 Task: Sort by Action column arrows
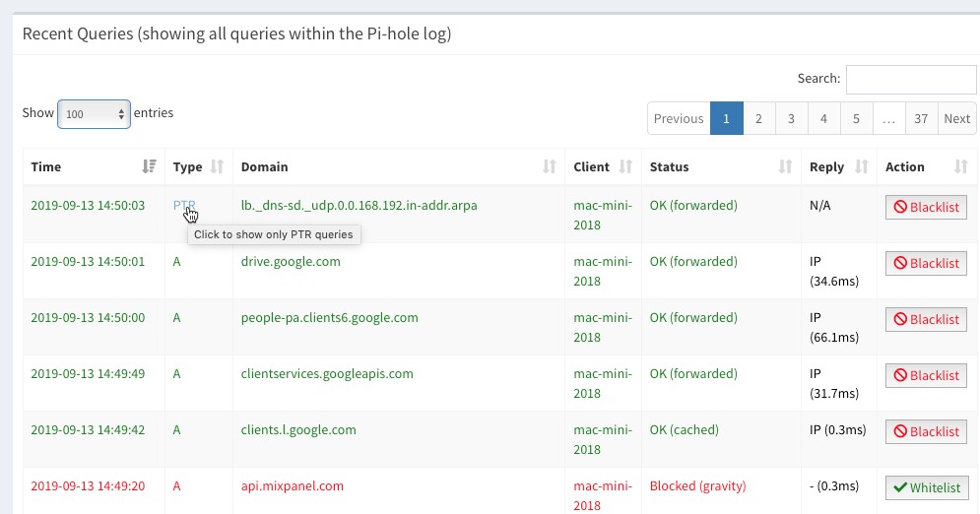click(961, 166)
